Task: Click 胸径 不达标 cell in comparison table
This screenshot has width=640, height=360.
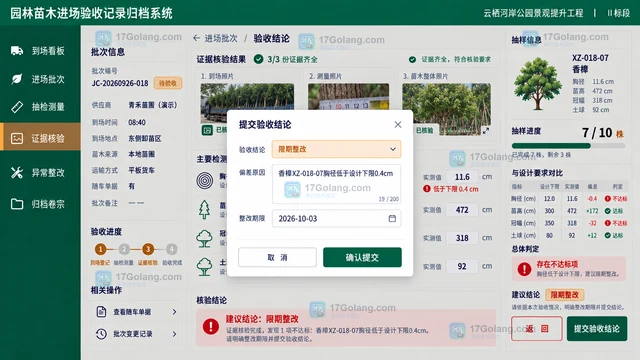Action: click(x=616, y=199)
